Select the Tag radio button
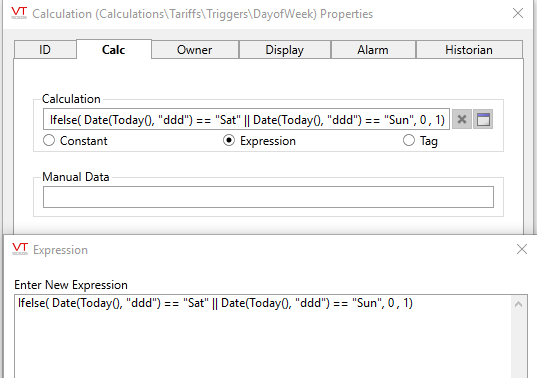This screenshot has height=378, width=537. pyautogui.click(x=409, y=140)
